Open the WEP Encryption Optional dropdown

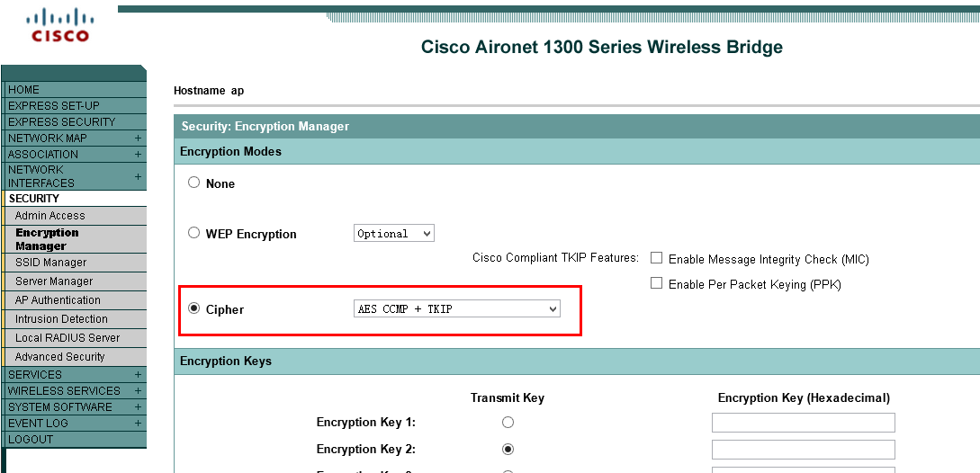pos(394,234)
